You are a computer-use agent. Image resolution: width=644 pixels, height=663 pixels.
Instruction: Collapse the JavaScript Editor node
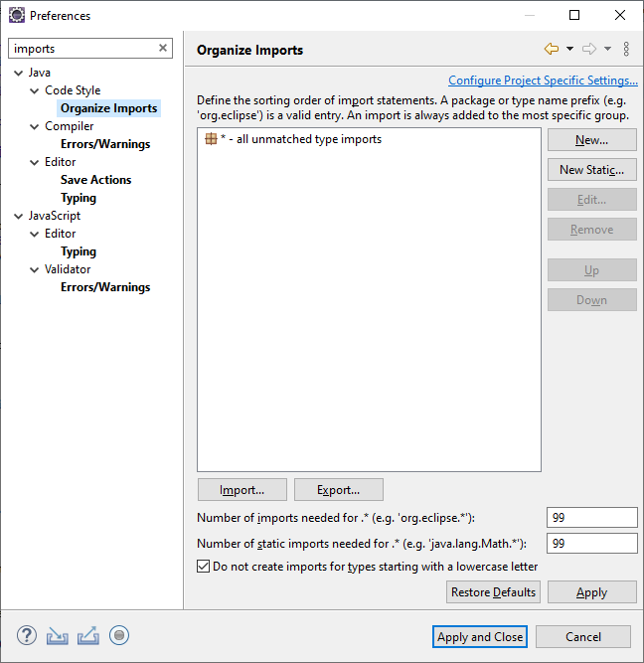pos(34,234)
